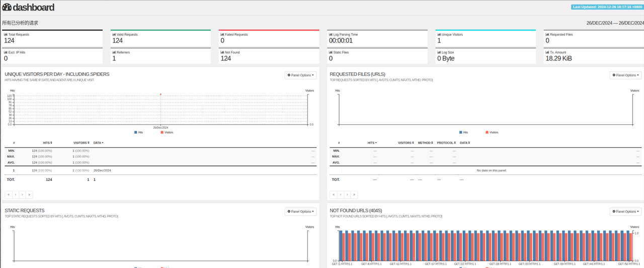This screenshot has width=644, height=268.
Task: Sort Requested Files table by Method column
Action: click(x=425, y=143)
